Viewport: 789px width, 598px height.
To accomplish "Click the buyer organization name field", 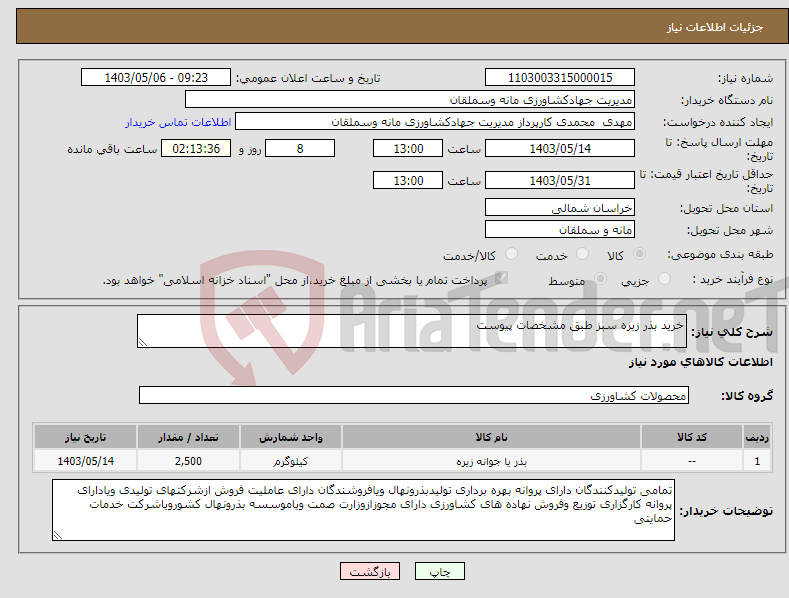I will (x=410, y=100).
